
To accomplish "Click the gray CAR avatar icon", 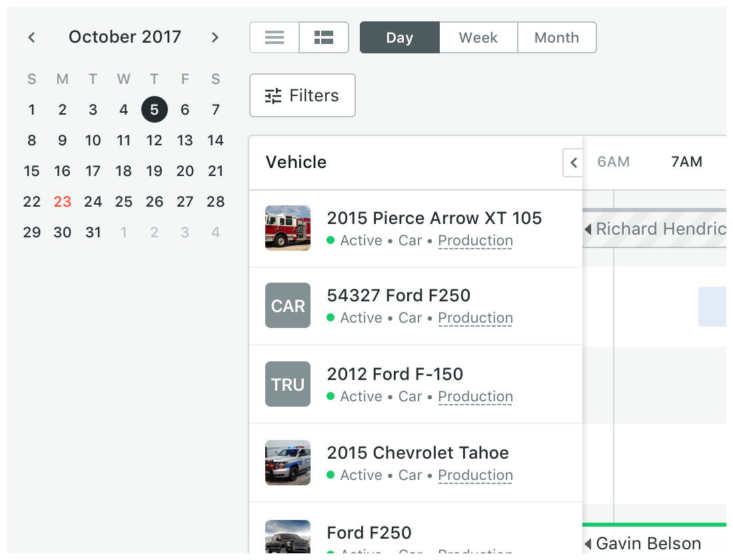I will point(288,305).
